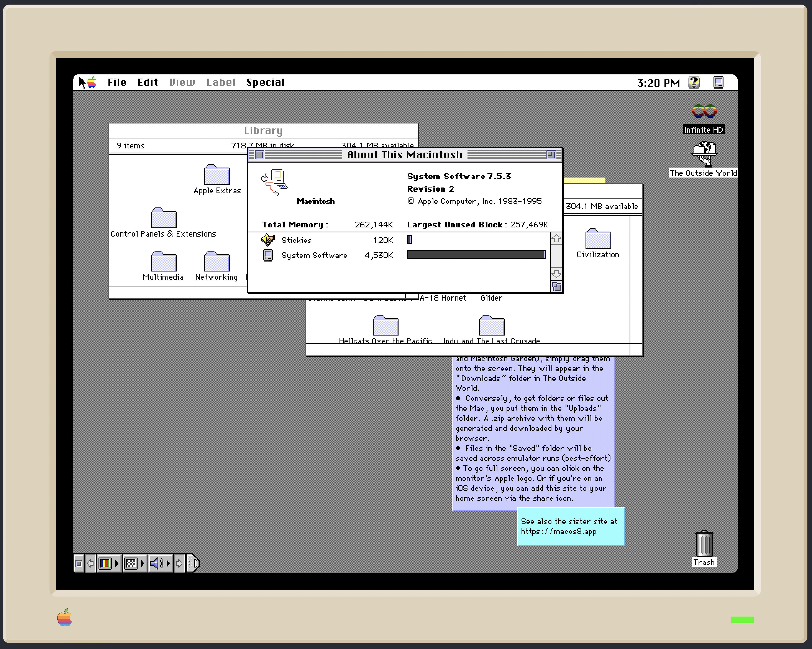Open the Apple menu
Image resolution: width=812 pixels, height=649 pixels.
click(x=91, y=82)
